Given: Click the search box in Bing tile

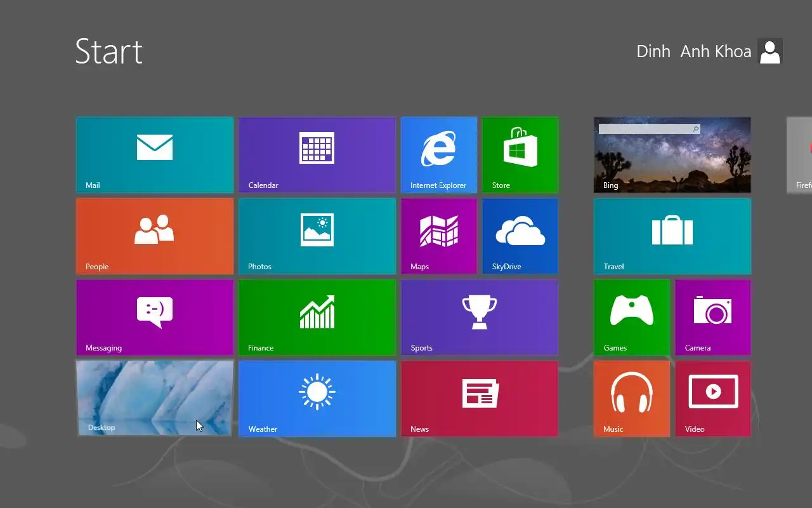Looking at the screenshot, I should 649,129.
